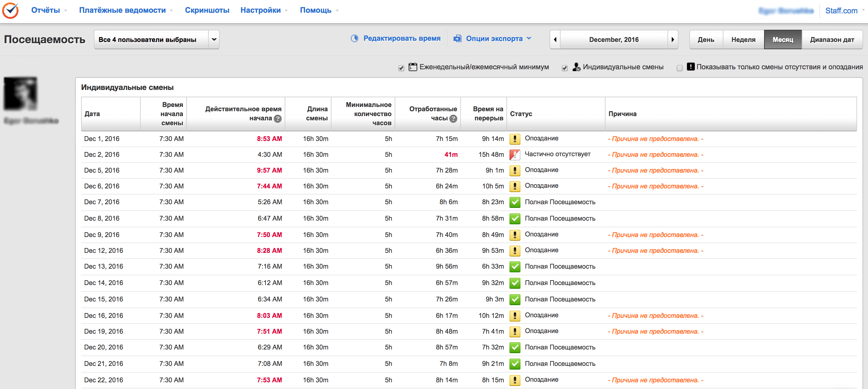The image size is (868, 389).
Task: Click the late warning icon for Dec 1
Action: tap(515, 139)
